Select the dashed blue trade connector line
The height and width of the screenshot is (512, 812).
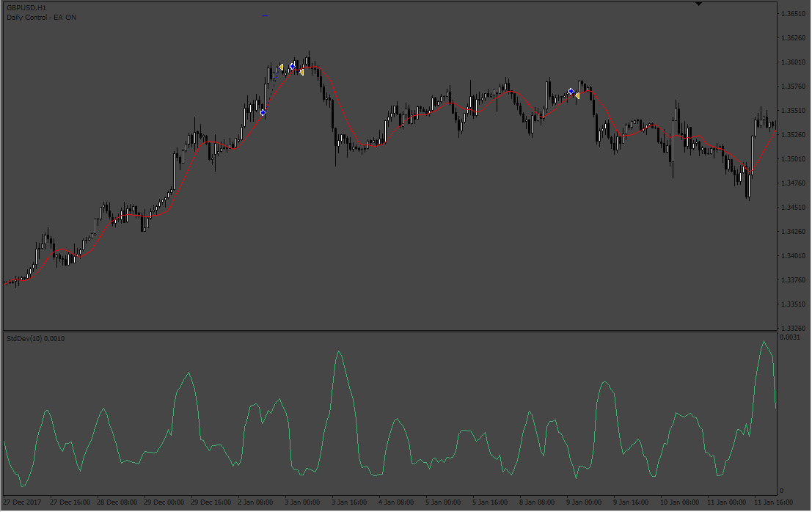click(x=272, y=89)
